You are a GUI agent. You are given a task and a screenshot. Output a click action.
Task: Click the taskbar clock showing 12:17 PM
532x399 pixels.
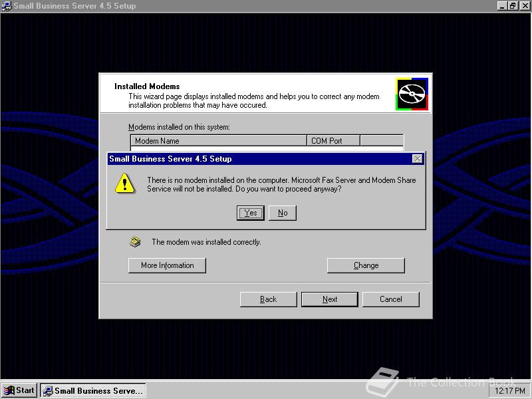510,391
